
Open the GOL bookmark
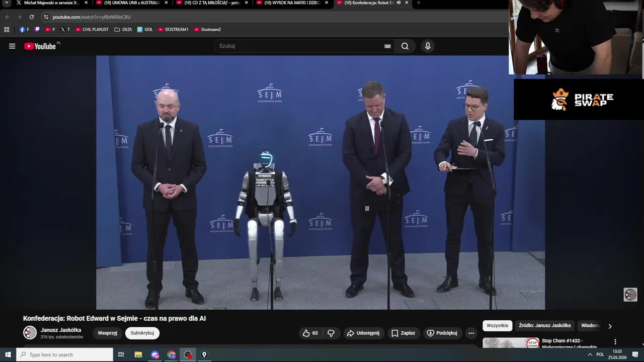tap(145, 30)
